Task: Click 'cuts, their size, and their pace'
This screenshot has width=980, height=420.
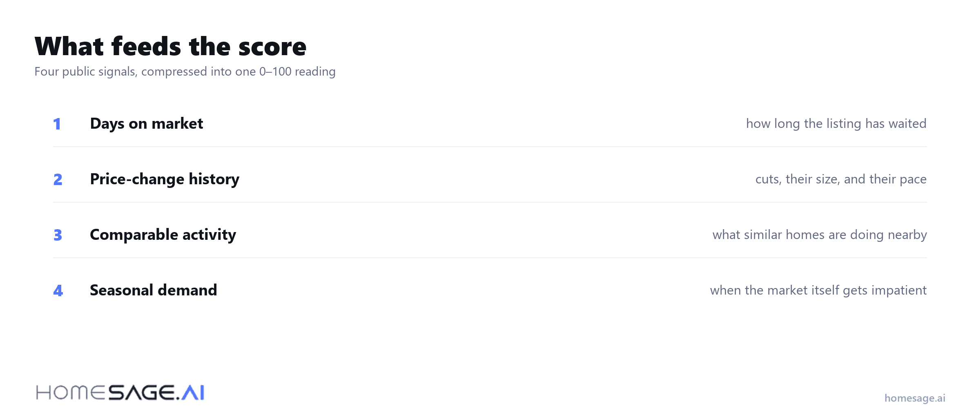Action: click(841, 179)
